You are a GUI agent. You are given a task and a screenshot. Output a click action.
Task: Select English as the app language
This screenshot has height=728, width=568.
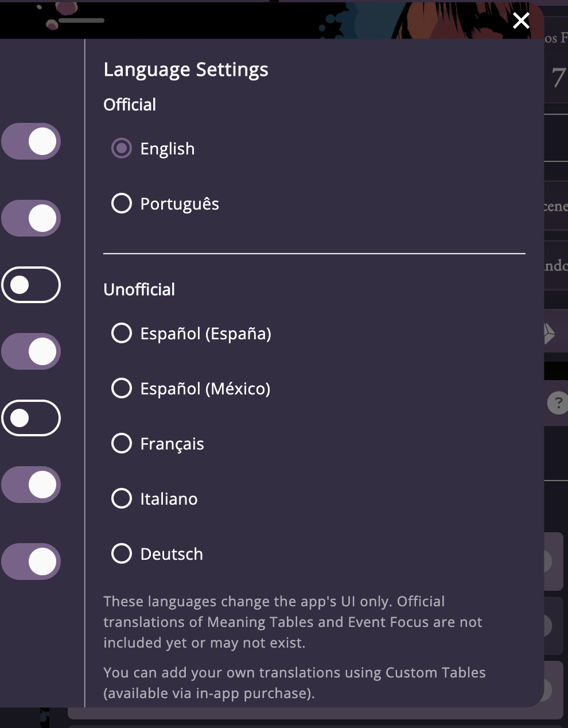[122, 149]
